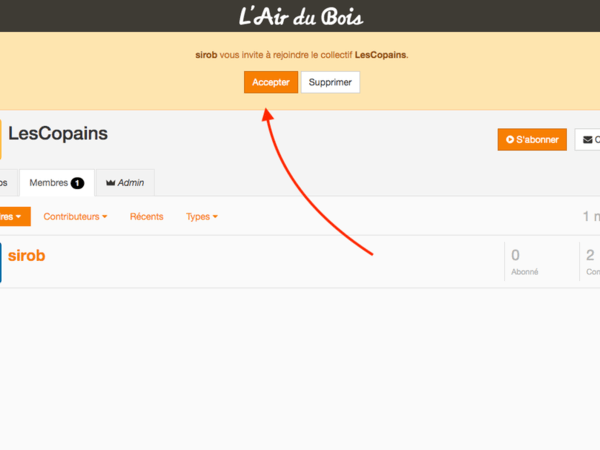This screenshot has width=600, height=450.
Task: Click the crown icon on Admin tab
Action: [x=111, y=183]
